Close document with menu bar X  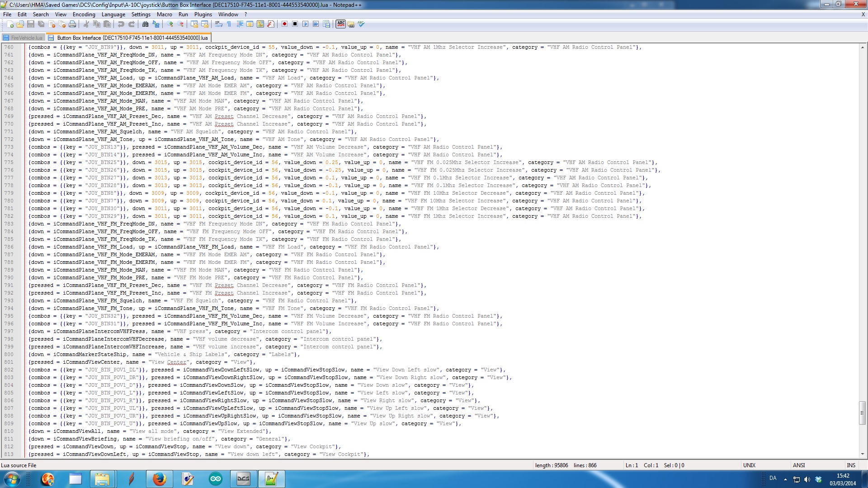point(863,14)
